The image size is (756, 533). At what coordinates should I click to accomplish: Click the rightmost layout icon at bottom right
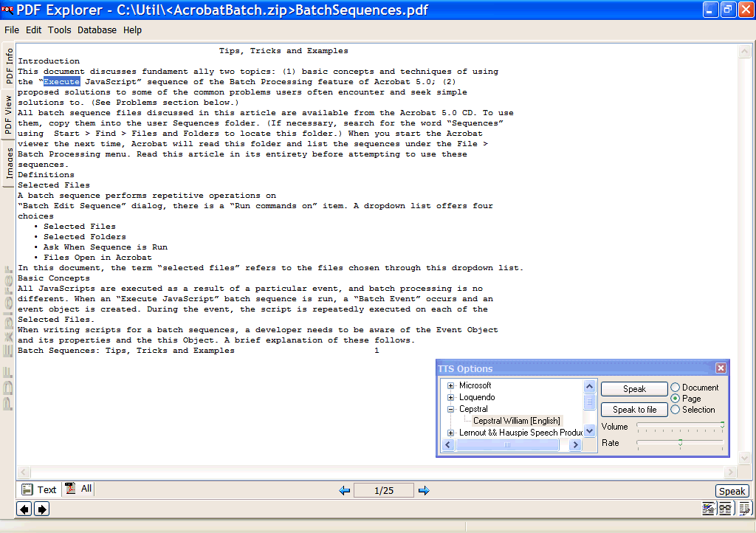coord(744,508)
